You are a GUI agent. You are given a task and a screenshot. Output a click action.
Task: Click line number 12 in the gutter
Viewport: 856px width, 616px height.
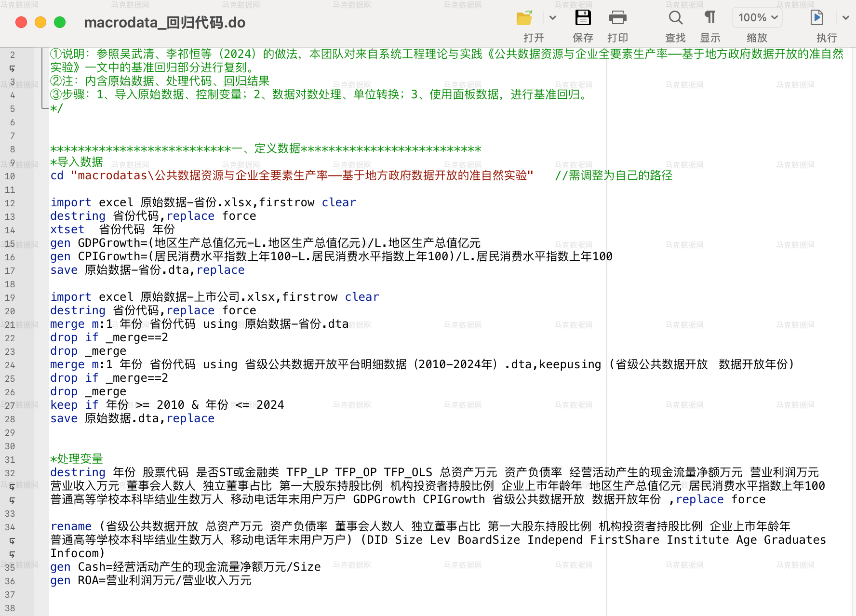click(x=10, y=203)
